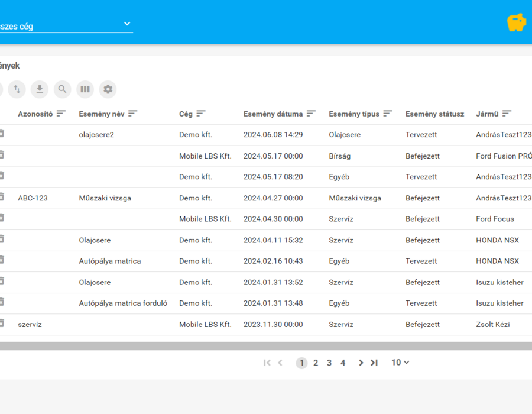Open the column chooser icon
This screenshot has width=532, height=414.
click(85, 89)
